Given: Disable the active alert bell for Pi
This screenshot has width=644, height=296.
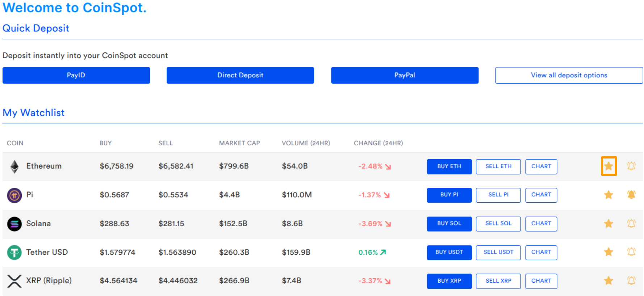Looking at the screenshot, I should tap(631, 195).
